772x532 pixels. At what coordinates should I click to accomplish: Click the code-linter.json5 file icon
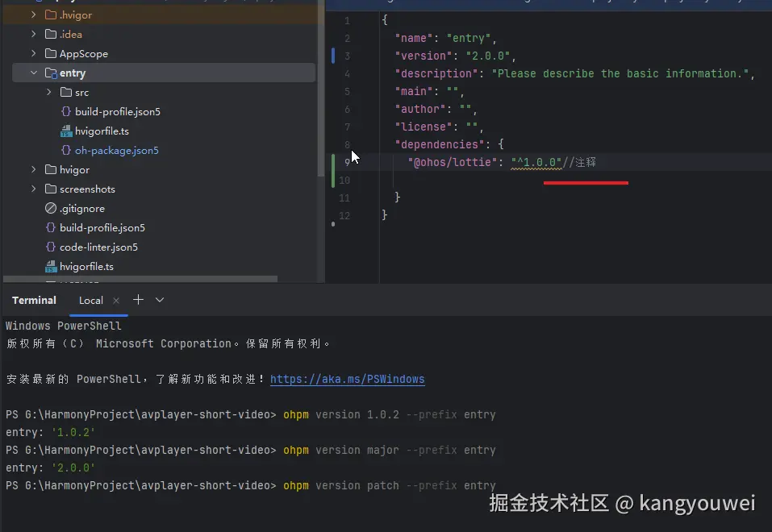pos(51,247)
